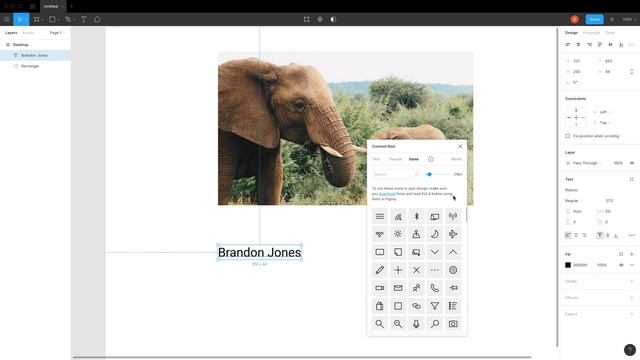640x360 pixels.
Task: Insert the zoom-in magnifier icon from Content Reel
Action: 398,324
